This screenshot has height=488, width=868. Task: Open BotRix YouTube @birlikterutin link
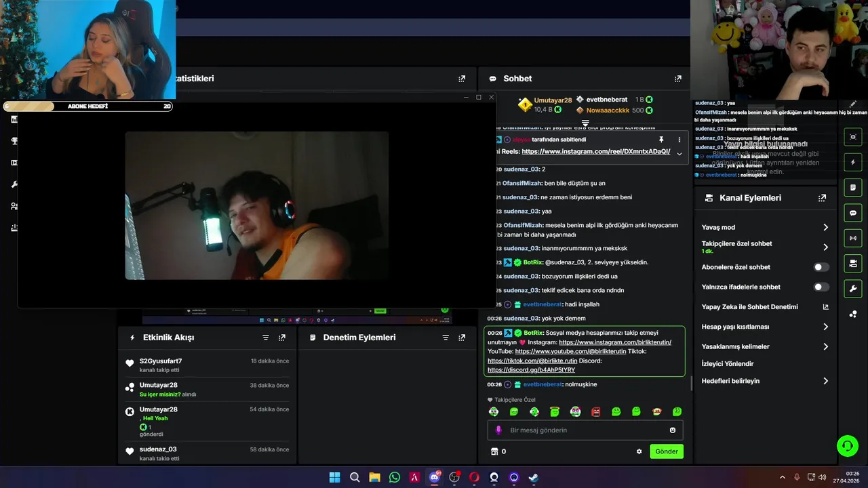(x=570, y=352)
